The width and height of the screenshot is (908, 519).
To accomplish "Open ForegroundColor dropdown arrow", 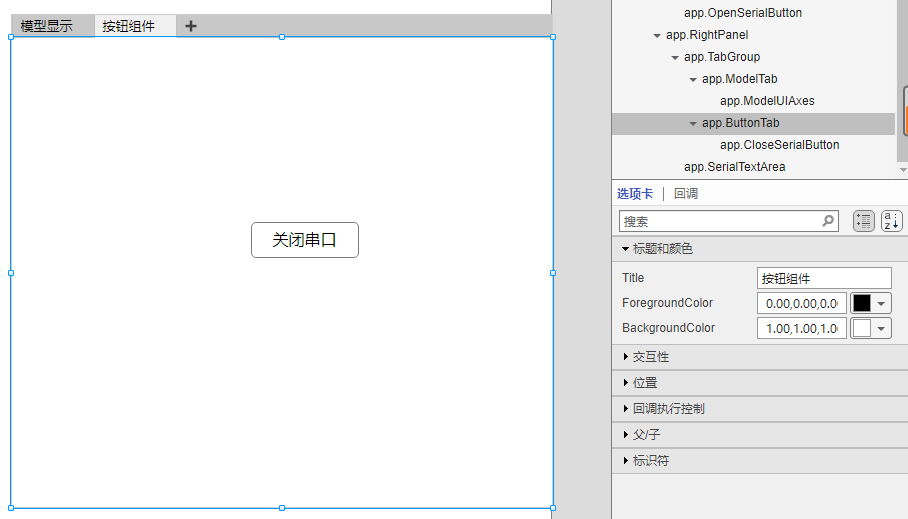I will [x=881, y=304].
